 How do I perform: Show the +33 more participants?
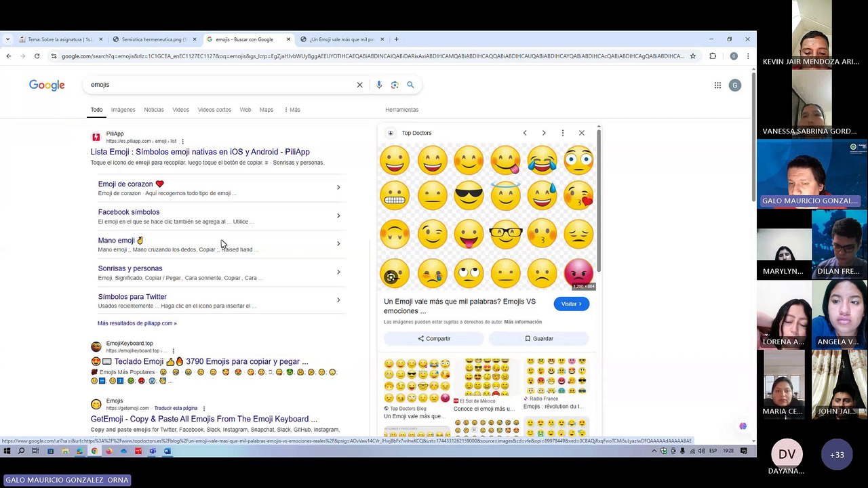click(x=837, y=455)
